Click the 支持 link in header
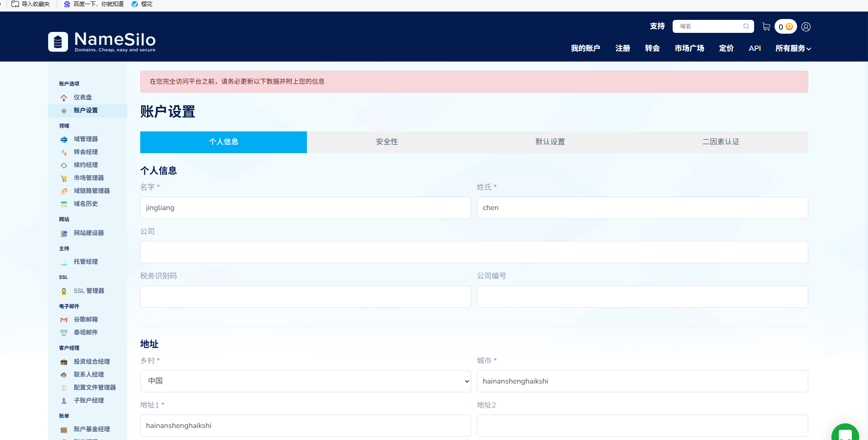This screenshot has width=868, height=440. [657, 26]
